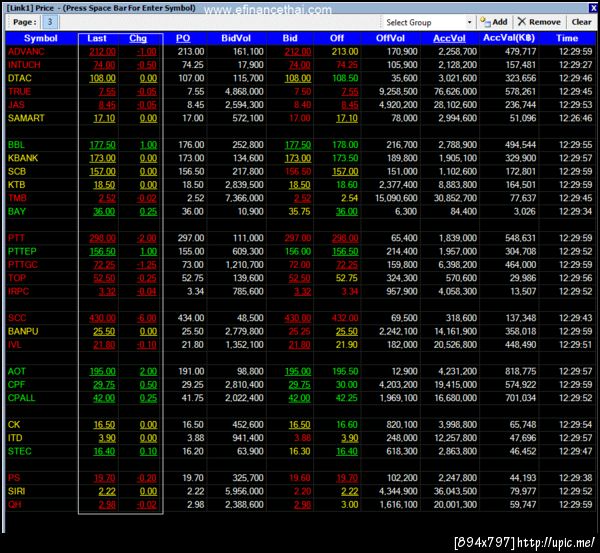Select the SAMART symbol
This screenshot has width=600, height=553.
pyautogui.click(x=26, y=118)
